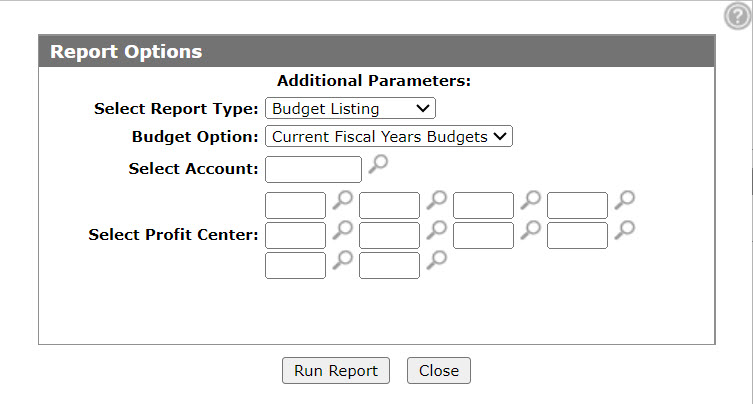Screen dimensions: 753x404
Task: Open the Select Report Type dropdown
Action: pos(351,108)
